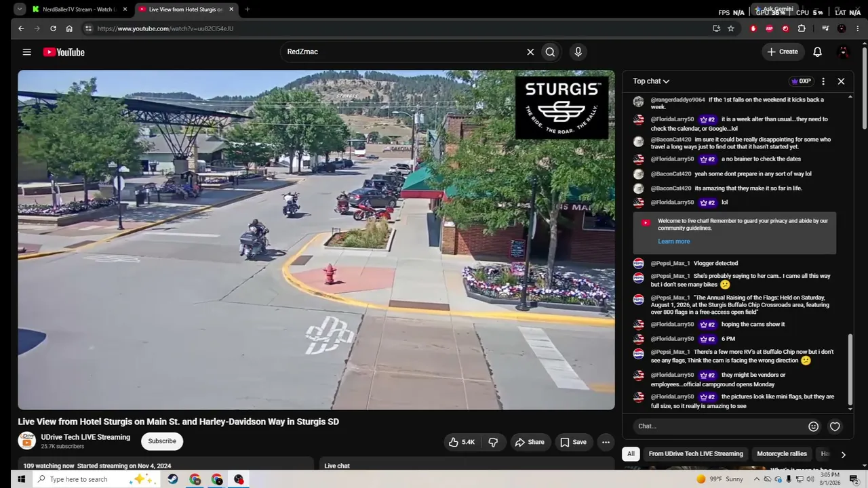The height and width of the screenshot is (488, 868).
Task: Open the YouTube guide hamburger menu
Action: pos(26,52)
